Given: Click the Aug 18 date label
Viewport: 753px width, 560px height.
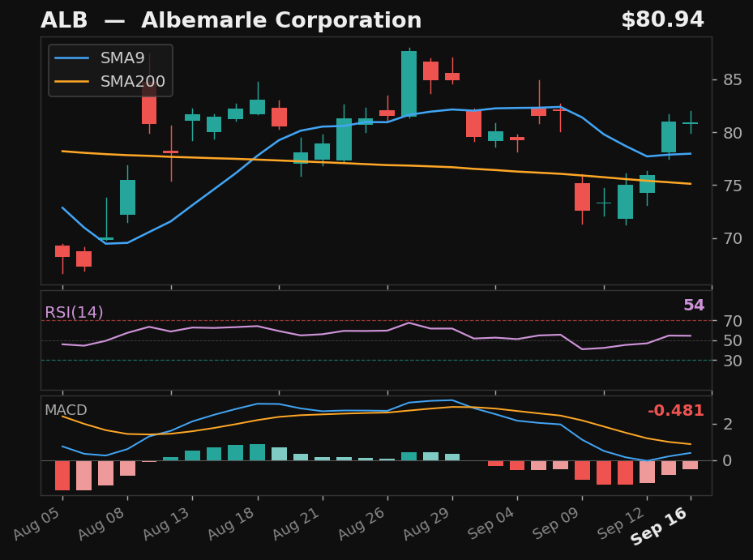Looking at the screenshot, I should [x=232, y=523].
